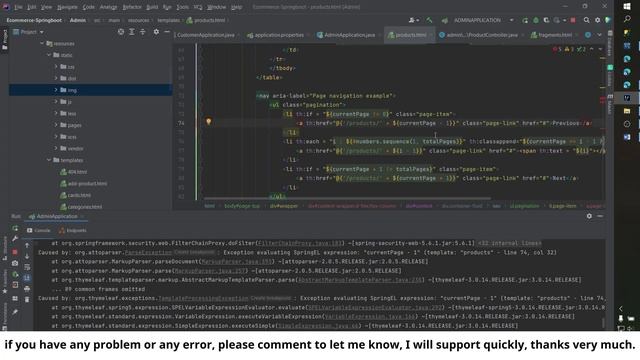Click the up arrow in console toolbar
Screen dimensions: 640x360
(x=27, y=245)
